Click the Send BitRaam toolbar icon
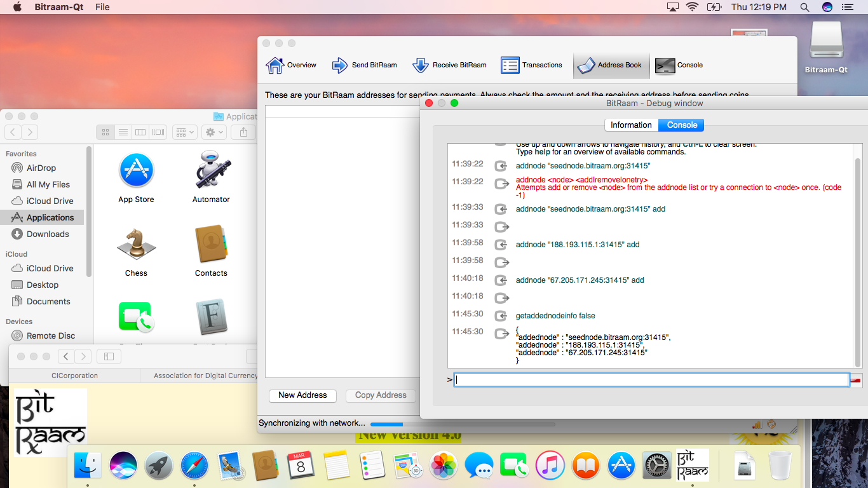The height and width of the screenshot is (488, 868). point(365,65)
